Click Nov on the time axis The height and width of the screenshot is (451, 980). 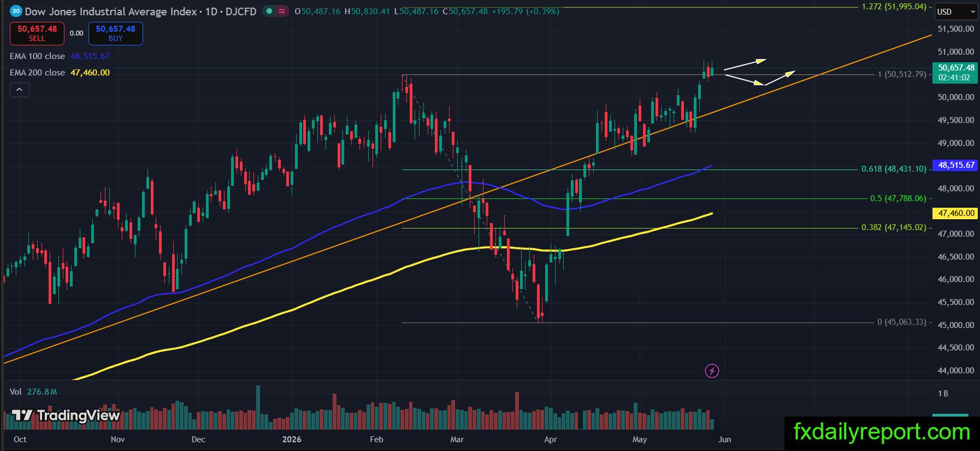coord(117,440)
